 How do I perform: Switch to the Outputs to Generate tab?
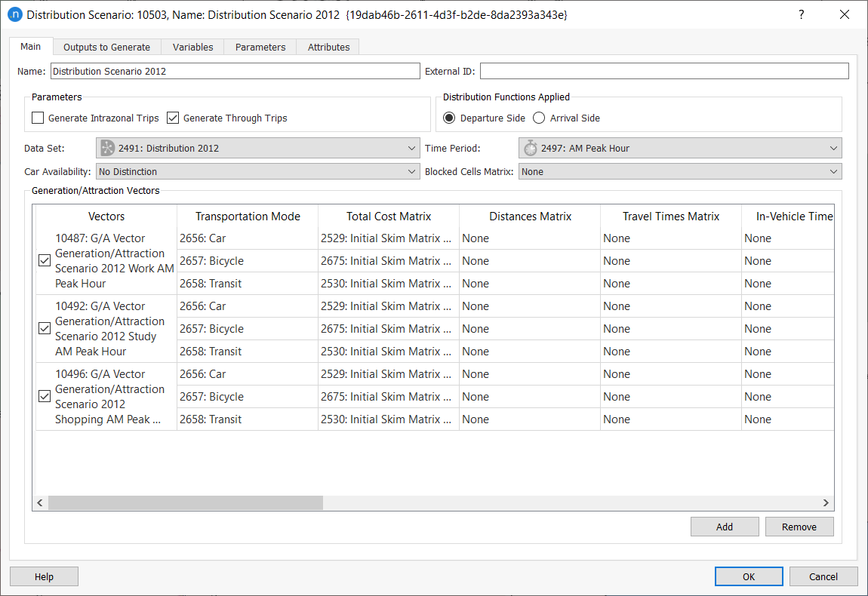(106, 46)
